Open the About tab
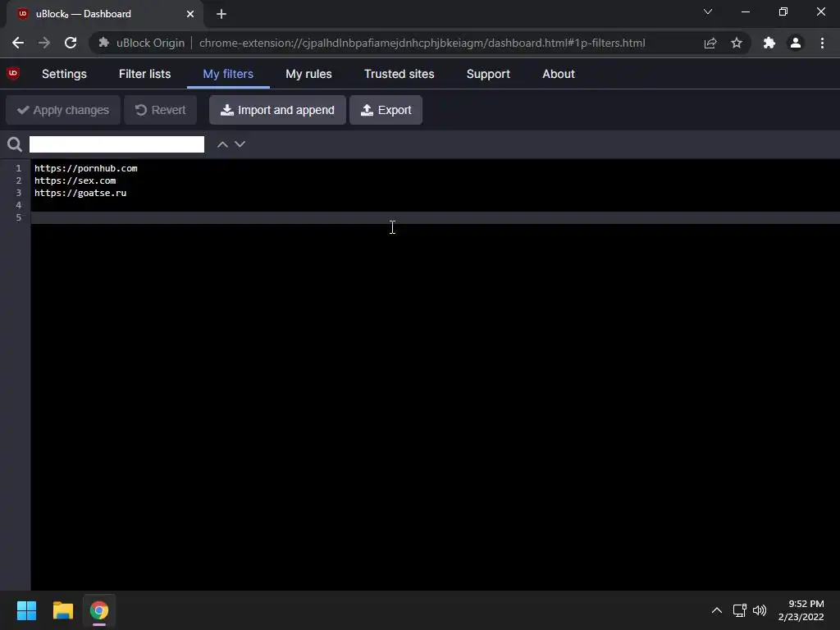 point(558,74)
